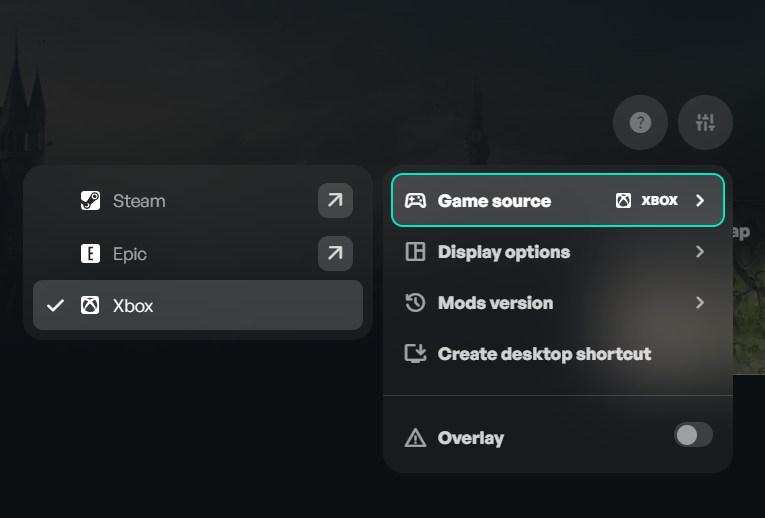Select Steam as the game source
The height and width of the screenshot is (518, 765).
139,201
